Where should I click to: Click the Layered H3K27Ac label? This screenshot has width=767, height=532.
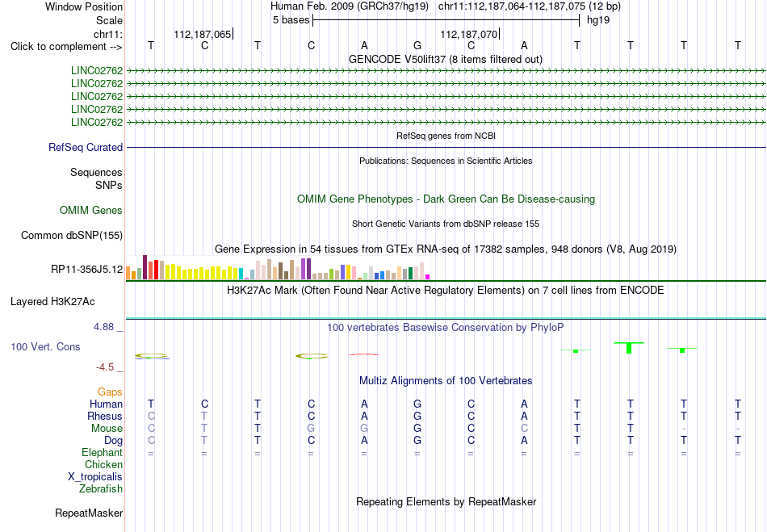tap(52, 302)
